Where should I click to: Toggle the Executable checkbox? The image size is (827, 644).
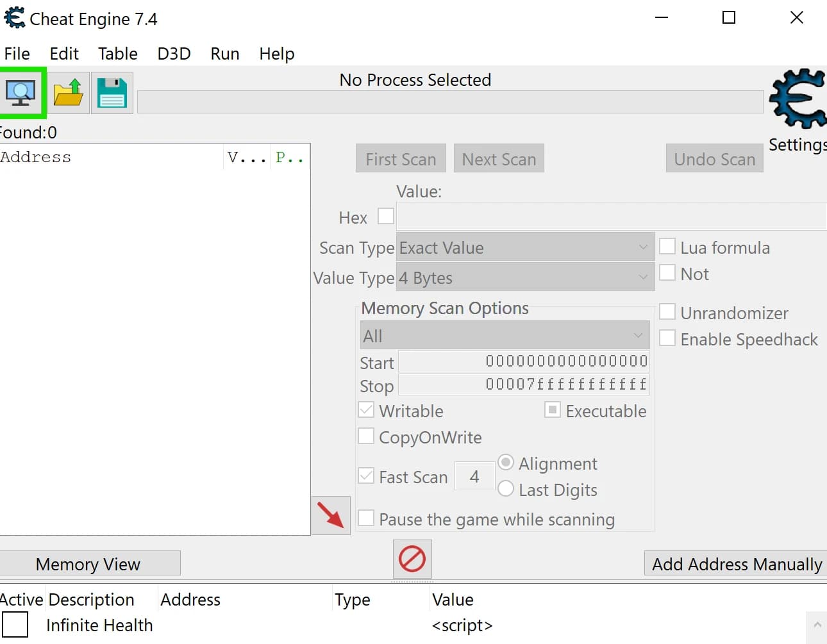(553, 410)
